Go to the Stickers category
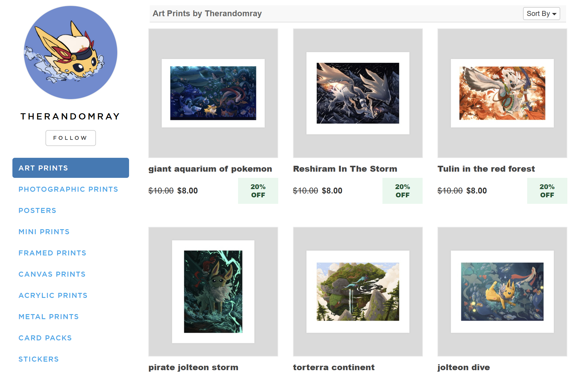This screenshot has height=374, width=588. click(38, 359)
